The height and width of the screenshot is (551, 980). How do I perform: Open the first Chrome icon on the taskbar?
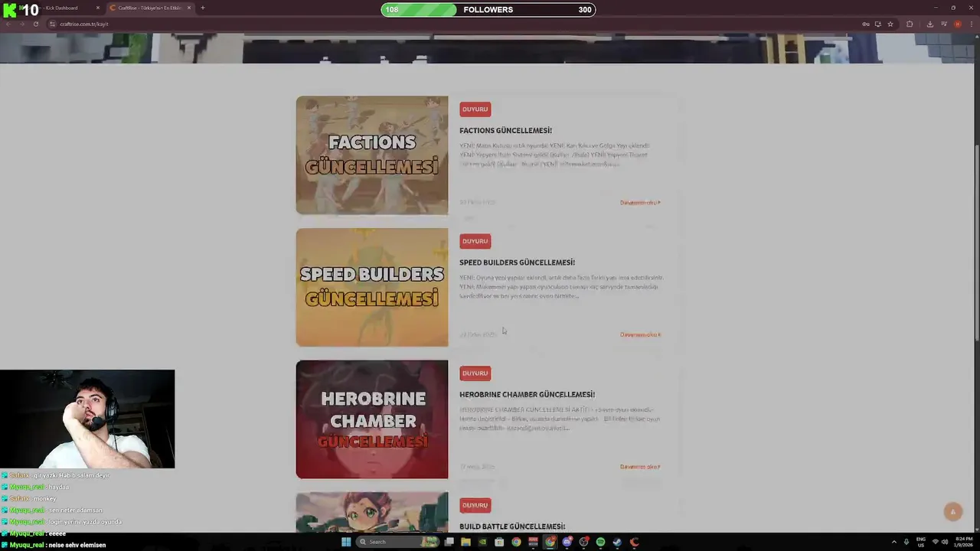pyautogui.click(x=516, y=542)
